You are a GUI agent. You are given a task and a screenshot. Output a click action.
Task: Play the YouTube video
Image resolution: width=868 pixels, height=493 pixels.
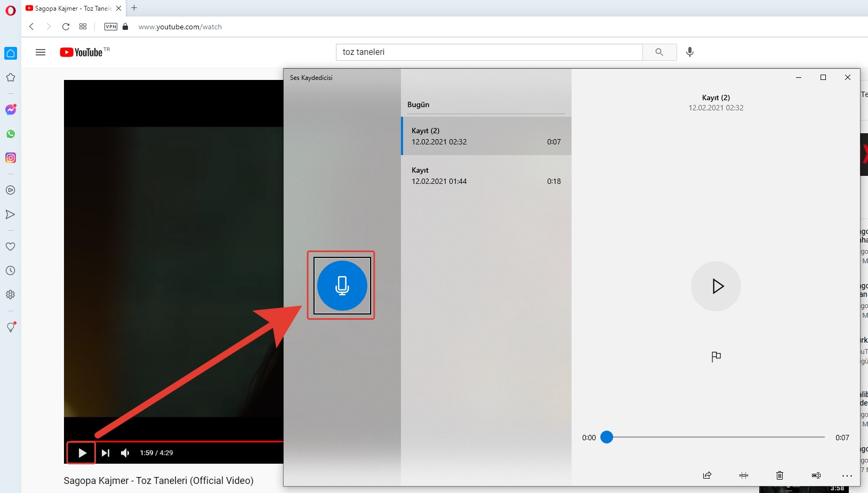[x=82, y=453]
